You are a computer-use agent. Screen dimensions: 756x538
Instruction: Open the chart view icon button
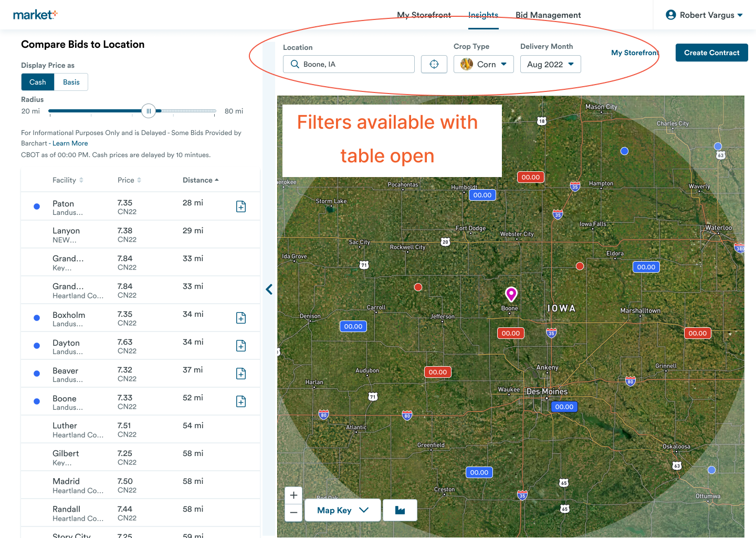pyautogui.click(x=400, y=510)
